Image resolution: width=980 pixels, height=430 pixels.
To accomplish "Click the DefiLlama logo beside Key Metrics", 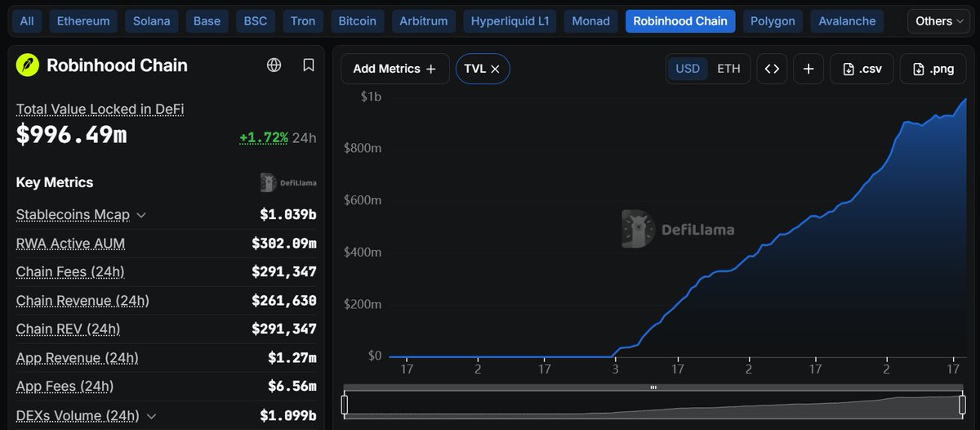I will click(x=288, y=182).
